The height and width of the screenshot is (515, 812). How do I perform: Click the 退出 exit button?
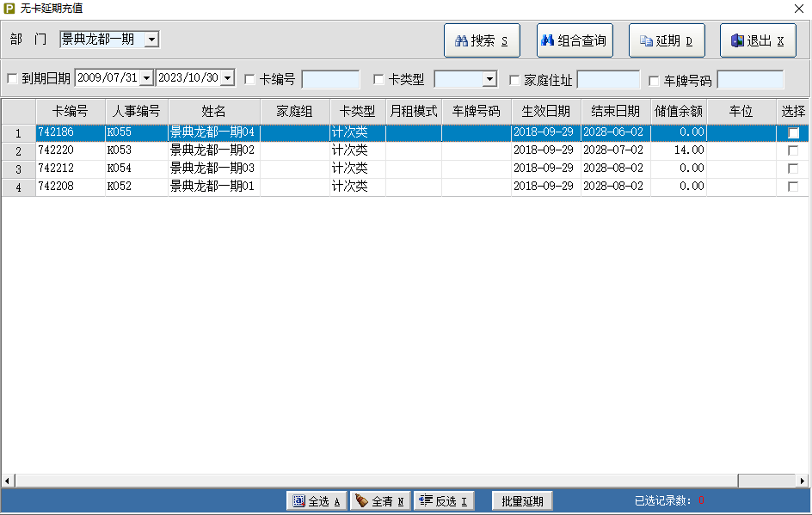(x=758, y=40)
